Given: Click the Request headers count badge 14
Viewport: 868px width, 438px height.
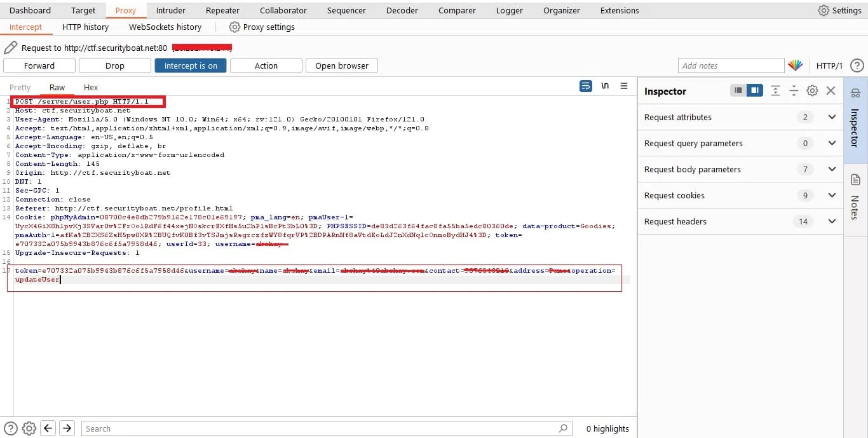Looking at the screenshot, I should [x=803, y=221].
